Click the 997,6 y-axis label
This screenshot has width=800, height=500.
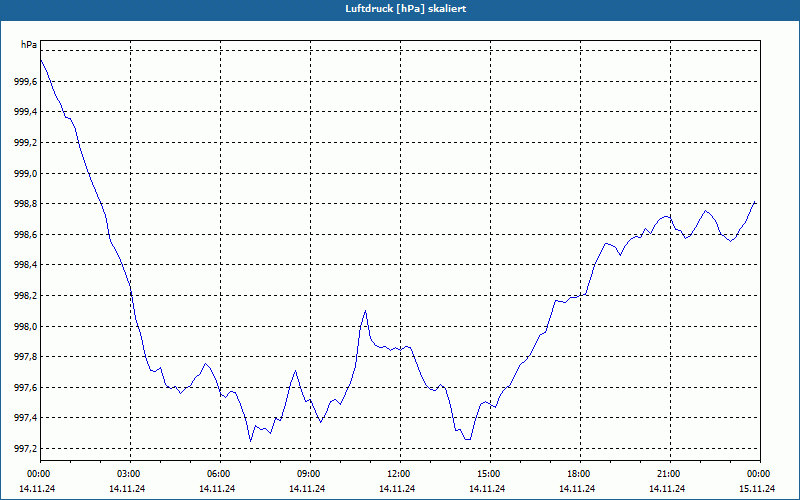click(x=26, y=388)
